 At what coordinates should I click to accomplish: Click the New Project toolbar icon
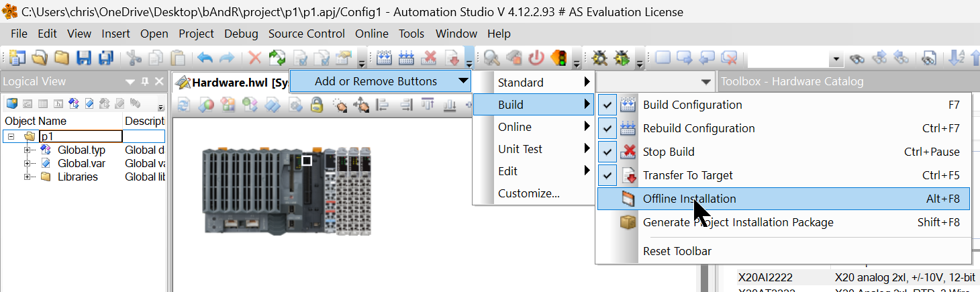point(16,58)
